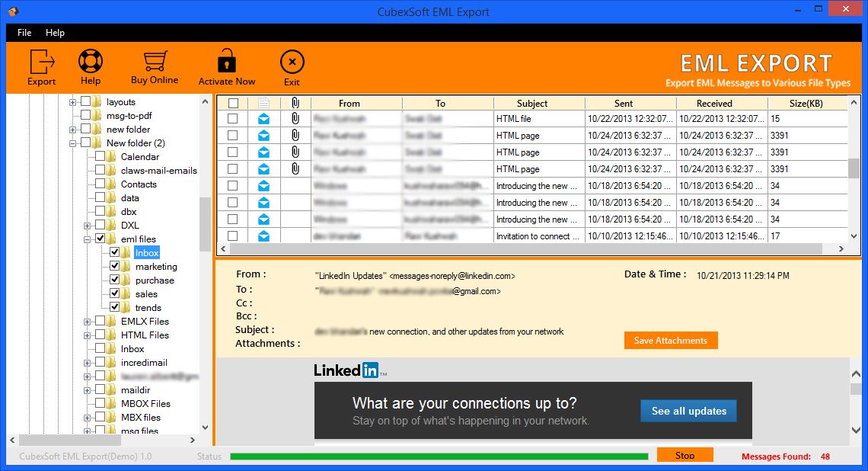Check the DXL folder checkbox

101,225
